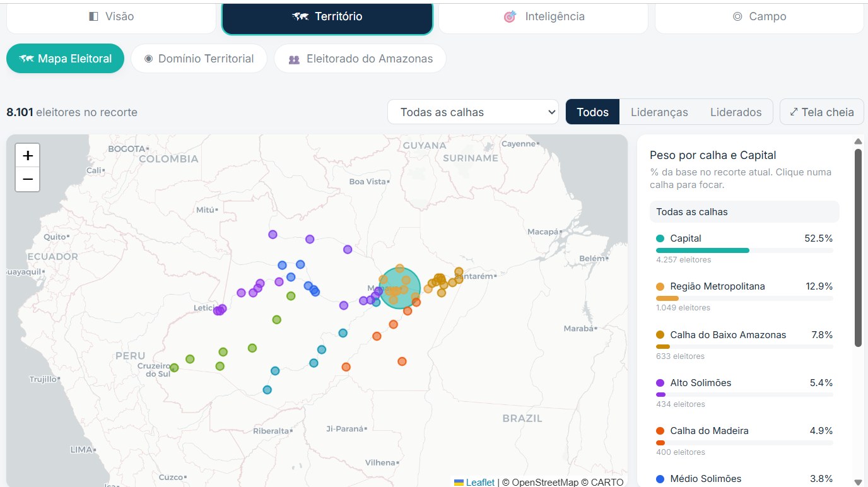
Task: Open map in Tela cheia
Action: click(822, 112)
